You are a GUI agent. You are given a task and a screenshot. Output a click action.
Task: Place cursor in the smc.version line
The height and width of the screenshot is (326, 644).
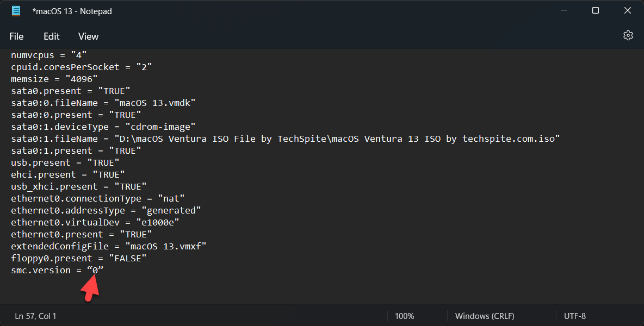click(x=57, y=270)
